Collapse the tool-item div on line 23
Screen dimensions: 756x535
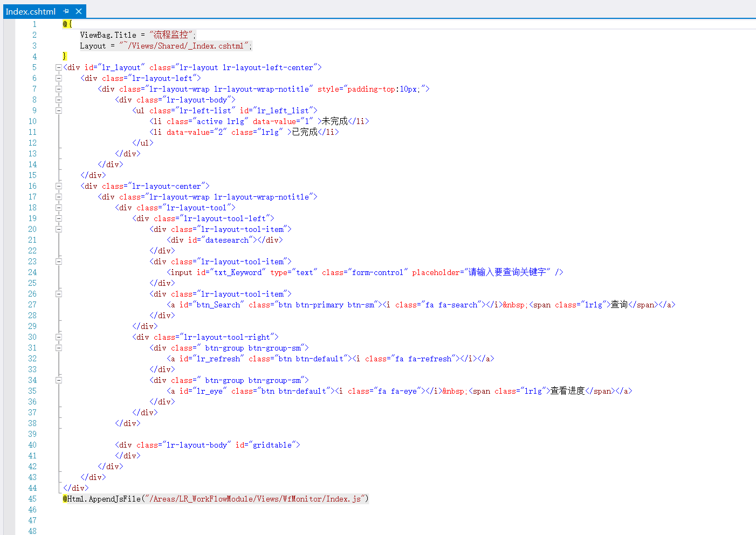click(x=58, y=262)
